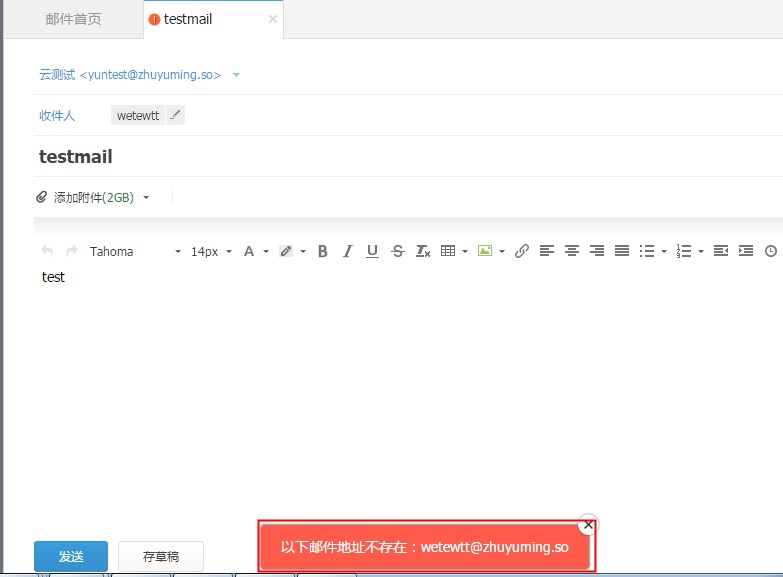The height and width of the screenshot is (577, 783).
Task: Click the 发送 send button
Action: (71, 556)
